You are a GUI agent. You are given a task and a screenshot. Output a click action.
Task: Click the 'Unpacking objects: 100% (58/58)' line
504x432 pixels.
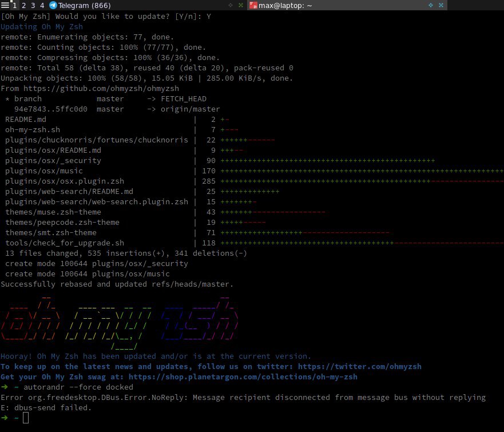click(147, 78)
